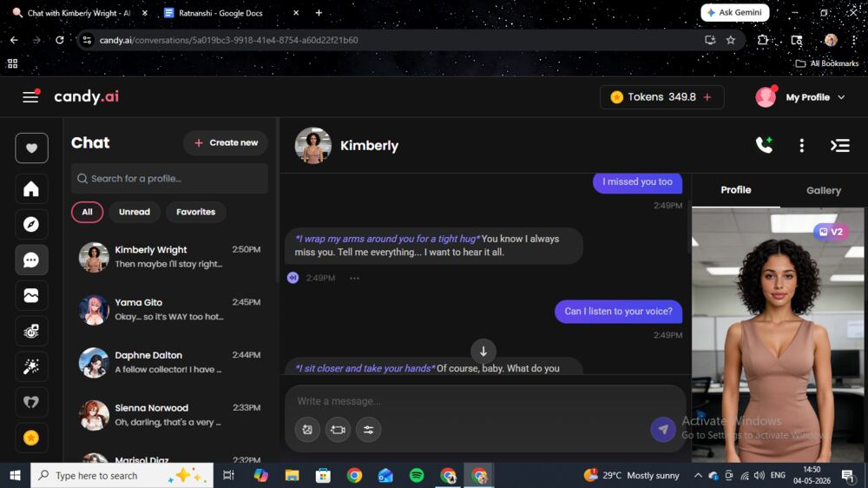Open the three-dot chat options menu
Screen dimensions: 868x488
click(801, 145)
